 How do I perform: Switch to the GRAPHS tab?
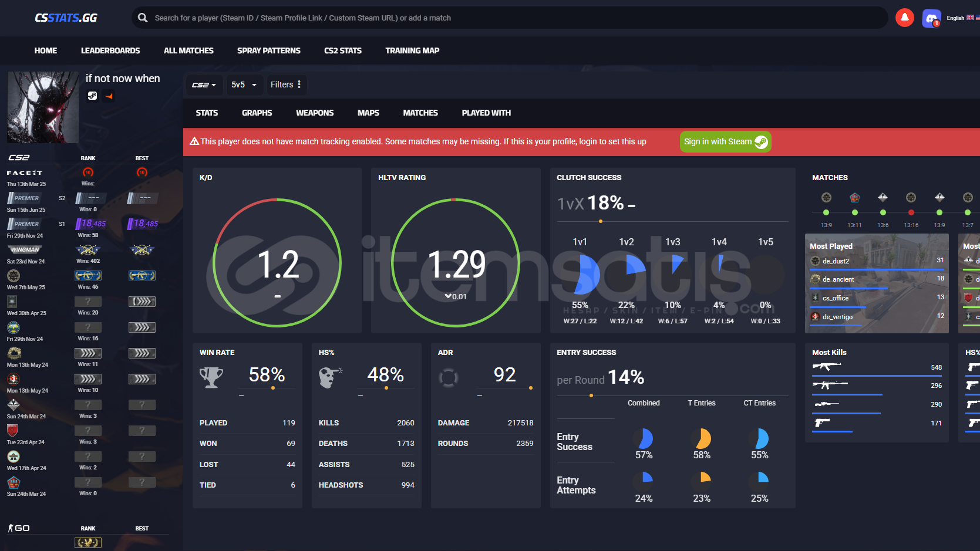tap(257, 113)
